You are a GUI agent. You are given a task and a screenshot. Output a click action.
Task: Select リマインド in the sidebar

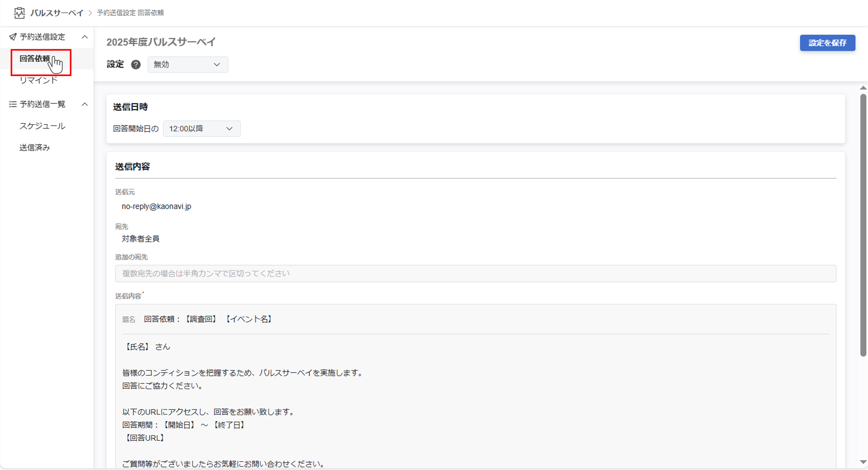(38, 80)
